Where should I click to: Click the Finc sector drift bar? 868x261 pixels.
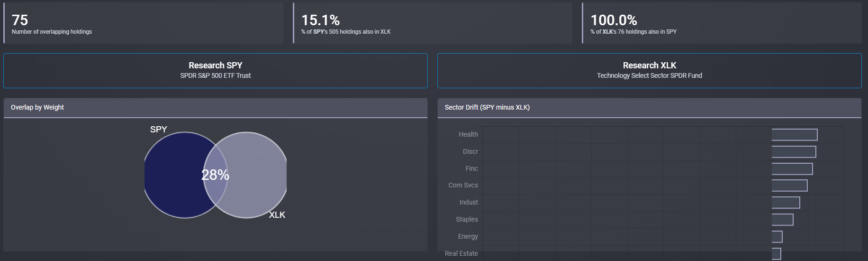point(792,169)
